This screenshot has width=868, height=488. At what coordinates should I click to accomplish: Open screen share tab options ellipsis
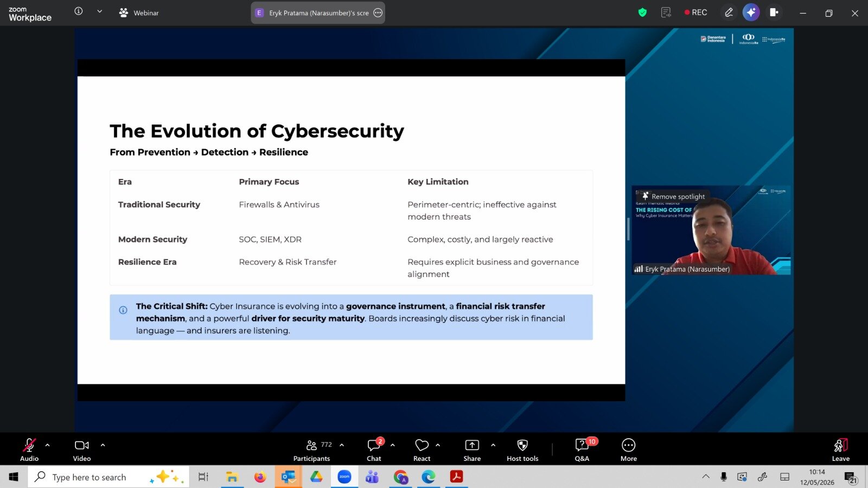(378, 13)
